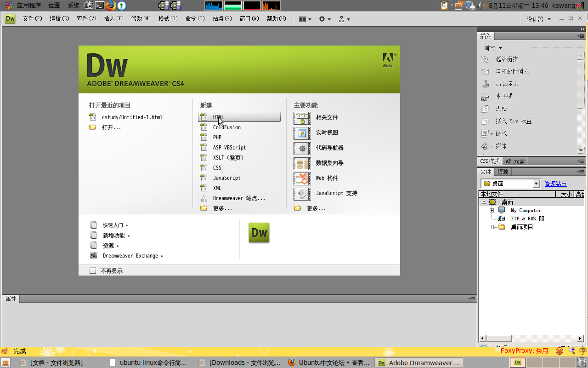Click the 相关文件 feature icon
Image resolution: width=588 pixels, height=368 pixels.
(302, 118)
